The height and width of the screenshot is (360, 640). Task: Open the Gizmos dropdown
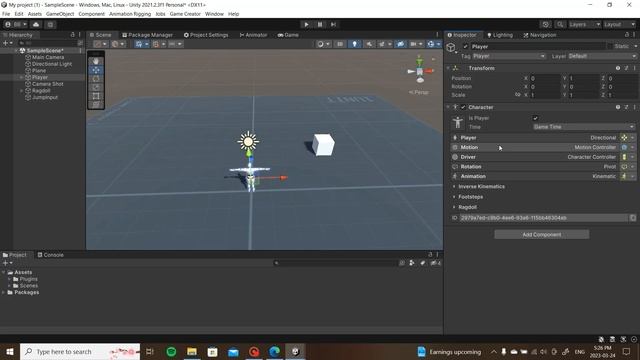click(433, 44)
